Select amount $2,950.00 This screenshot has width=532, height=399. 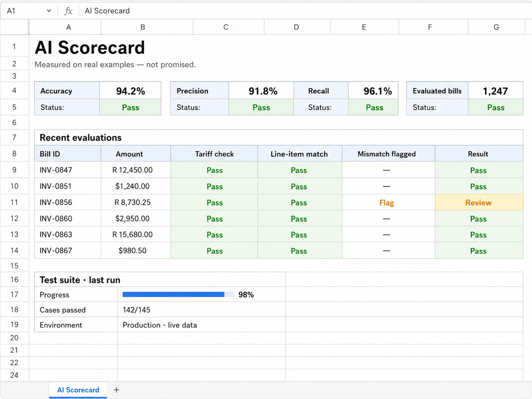(136, 218)
